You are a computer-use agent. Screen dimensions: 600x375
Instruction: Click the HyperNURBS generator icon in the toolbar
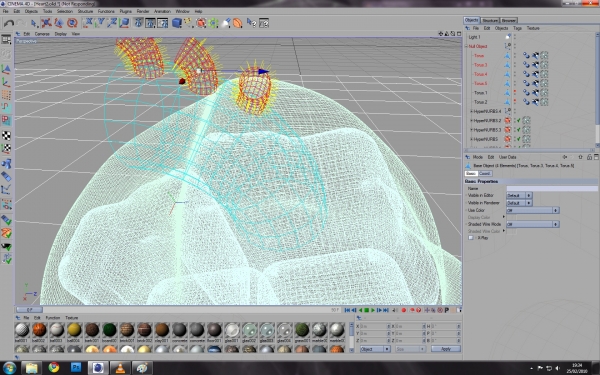click(201, 23)
